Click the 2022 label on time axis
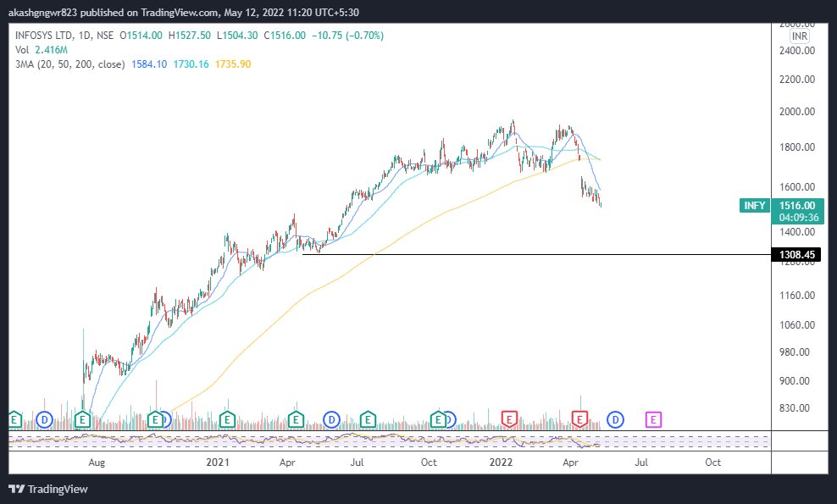 [x=501, y=462]
